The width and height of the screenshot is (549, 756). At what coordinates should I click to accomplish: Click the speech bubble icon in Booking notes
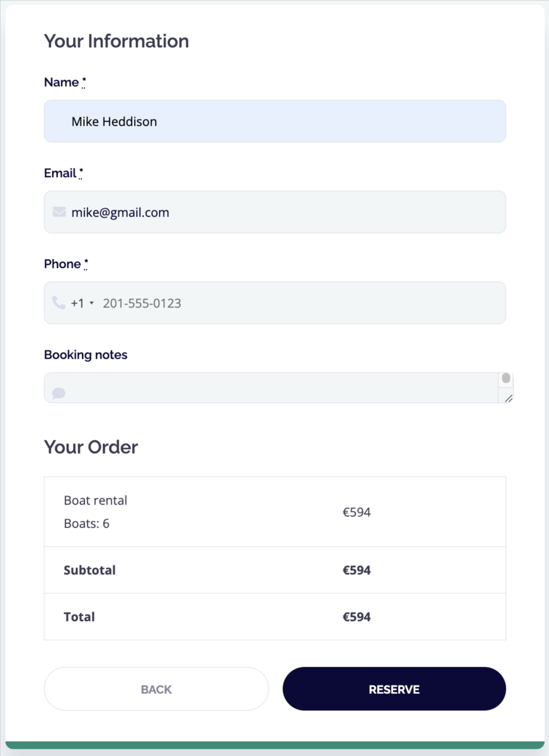59,393
